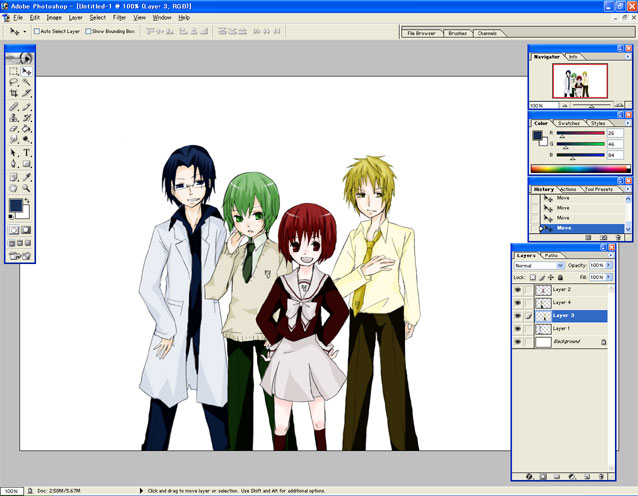Select Layer 2 in the Layers panel
This screenshot has height=496, width=638.
[x=571, y=290]
